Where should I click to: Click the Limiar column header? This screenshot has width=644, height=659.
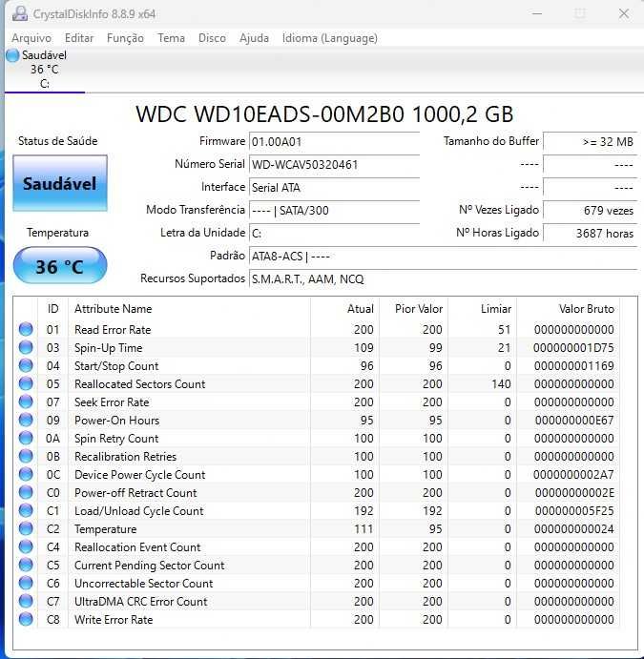[483, 309]
